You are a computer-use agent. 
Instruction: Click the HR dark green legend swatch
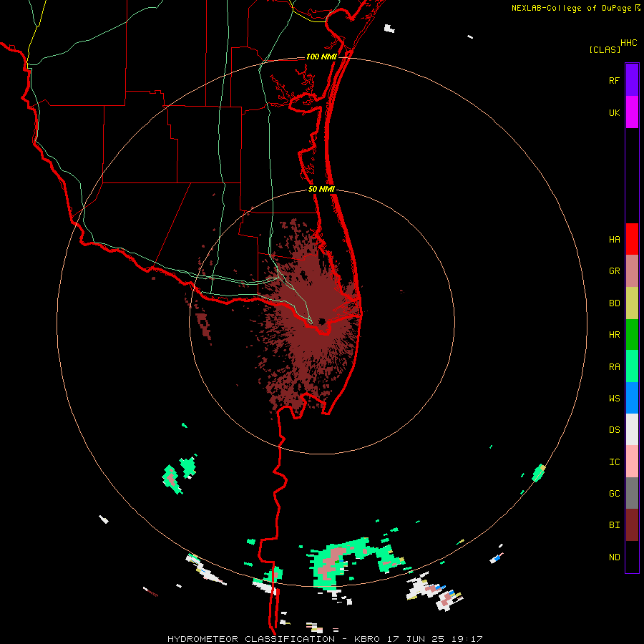[632, 335]
